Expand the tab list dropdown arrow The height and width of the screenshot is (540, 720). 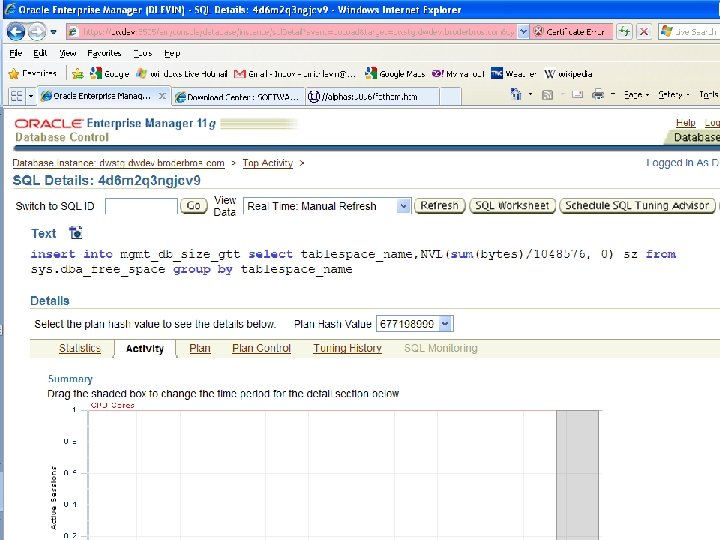tap(31, 96)
